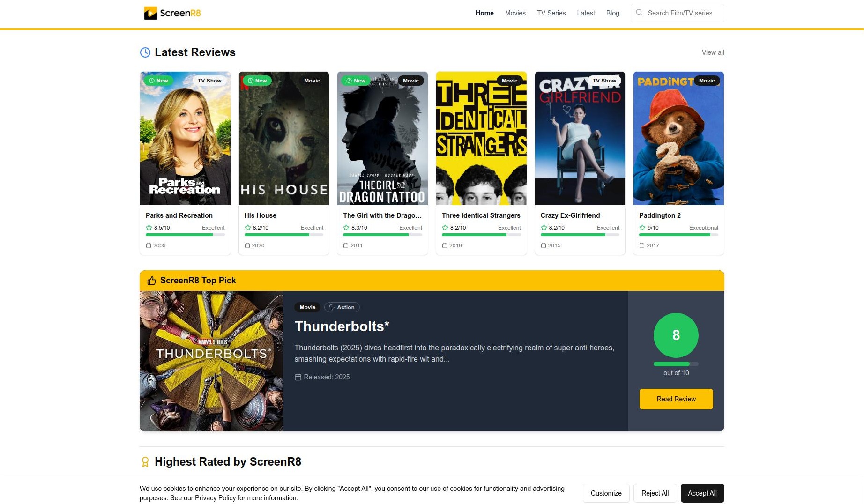Click the Highest Rated by ScreenR8 heading
The height and width of the screenshot is (504, 864).
click(x=228, y=462)
